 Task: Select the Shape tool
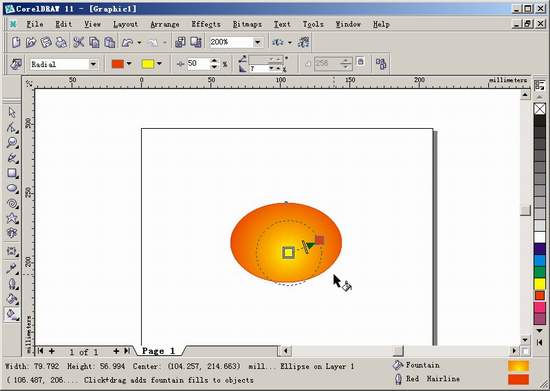click(12, 128)
